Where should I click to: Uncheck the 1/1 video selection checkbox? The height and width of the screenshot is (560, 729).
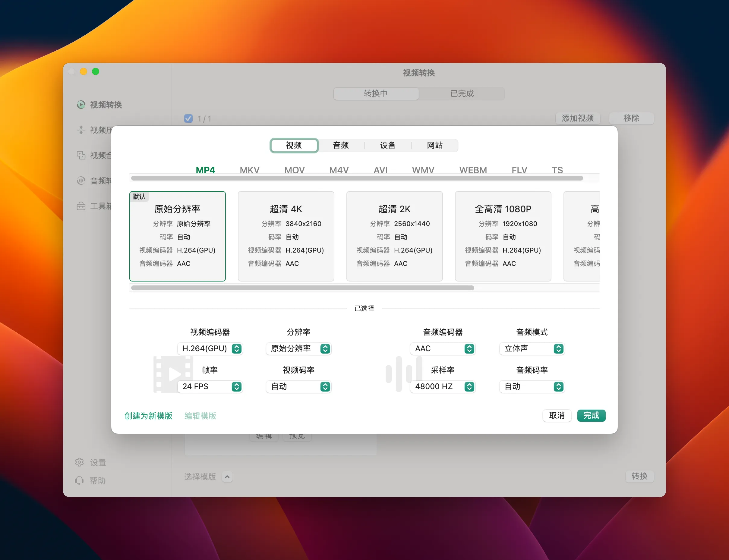[188, 118]
